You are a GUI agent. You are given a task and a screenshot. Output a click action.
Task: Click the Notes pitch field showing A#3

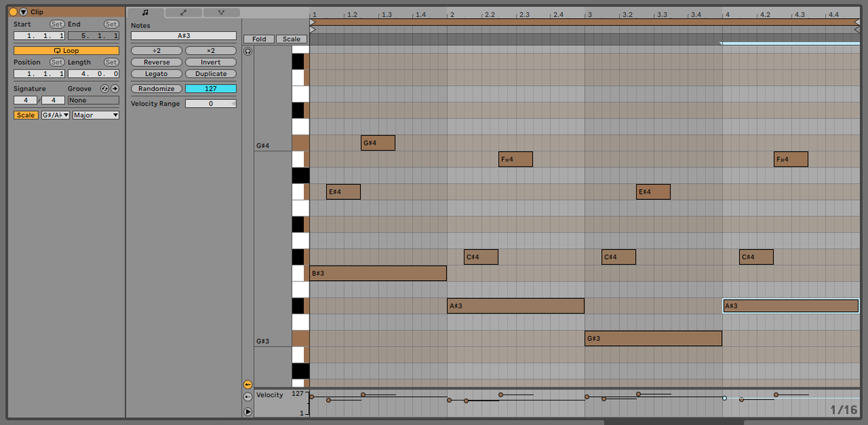click(184, 35)
